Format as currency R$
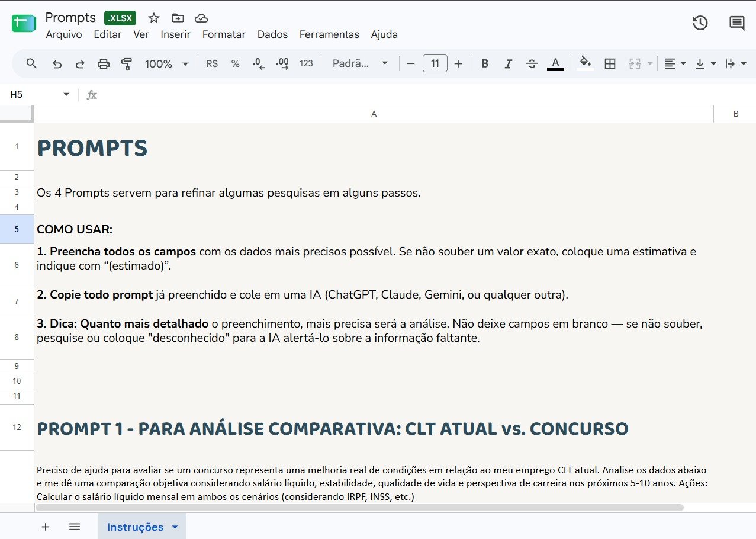 212,63
